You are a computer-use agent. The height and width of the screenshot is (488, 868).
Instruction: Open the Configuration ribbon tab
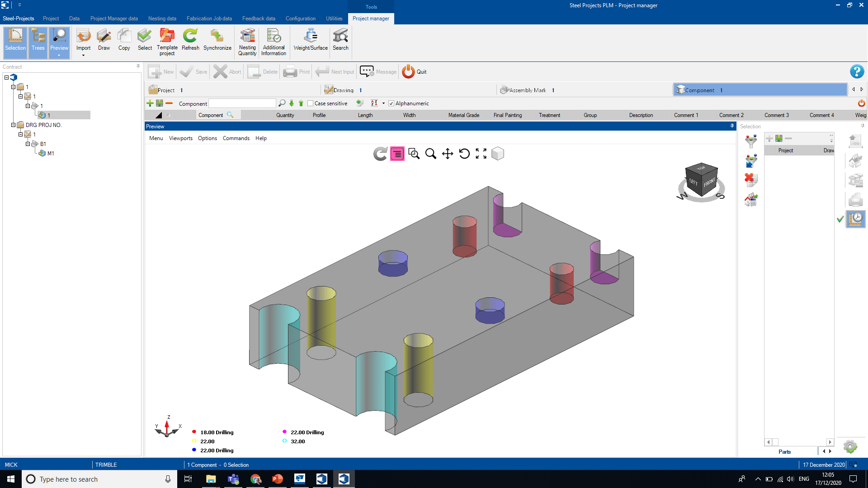point(301,19)
